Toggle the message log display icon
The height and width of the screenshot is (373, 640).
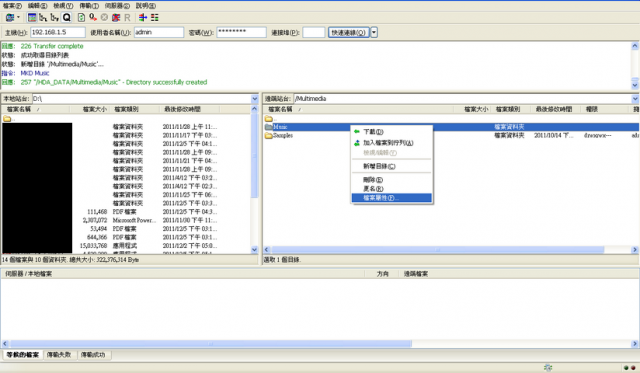click(32, 18)
